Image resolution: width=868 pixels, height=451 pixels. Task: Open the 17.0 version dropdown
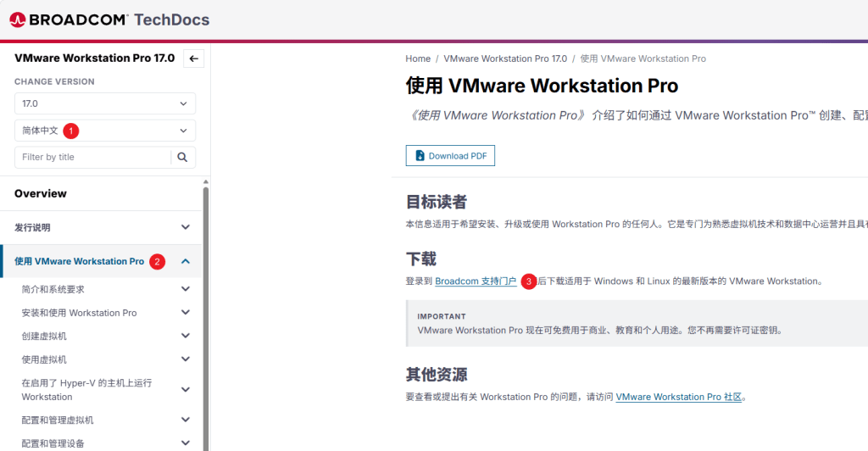pos(105,103)
